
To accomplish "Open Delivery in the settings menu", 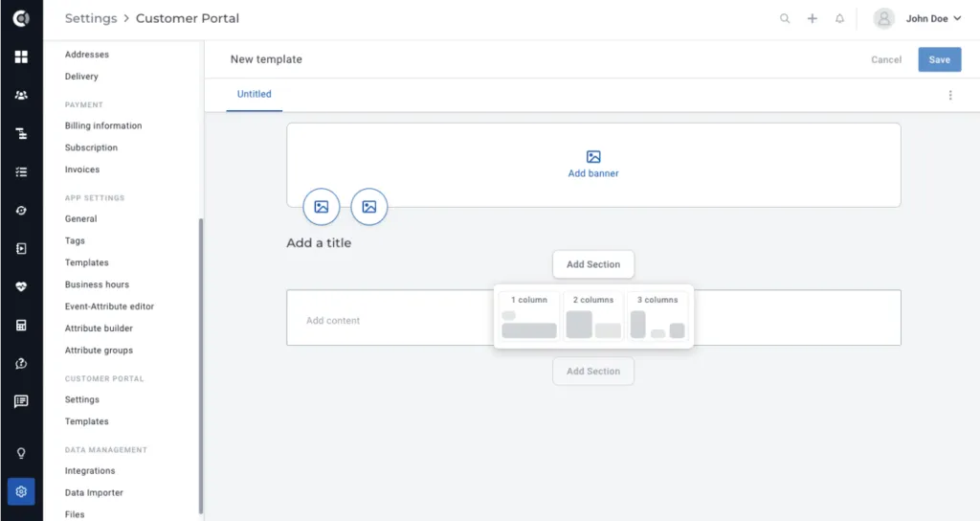I will coord(82,77).
